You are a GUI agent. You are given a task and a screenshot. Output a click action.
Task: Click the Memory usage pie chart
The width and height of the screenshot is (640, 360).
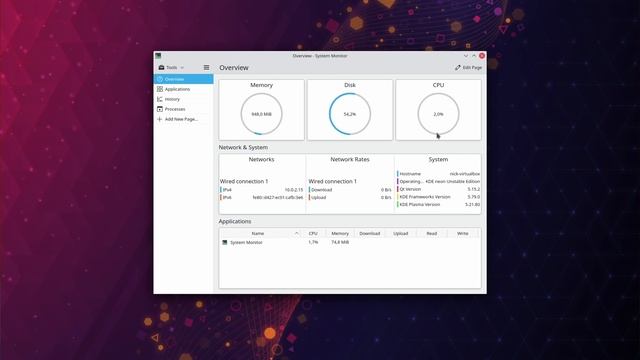point(261,114)
